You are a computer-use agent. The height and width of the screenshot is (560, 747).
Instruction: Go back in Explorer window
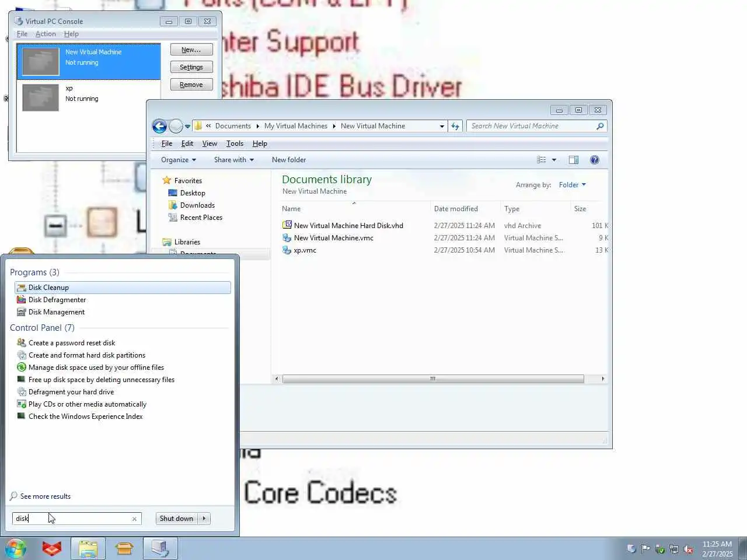coord(159,126)
